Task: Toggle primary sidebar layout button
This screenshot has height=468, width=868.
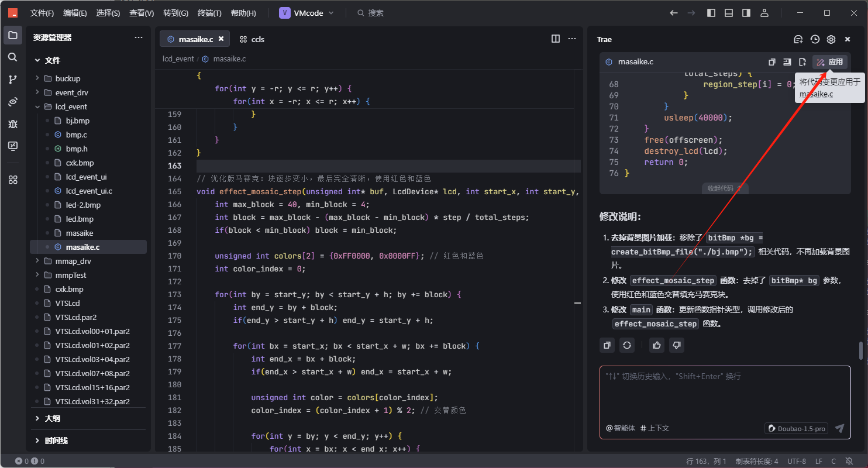Action: tap(711, 13)
